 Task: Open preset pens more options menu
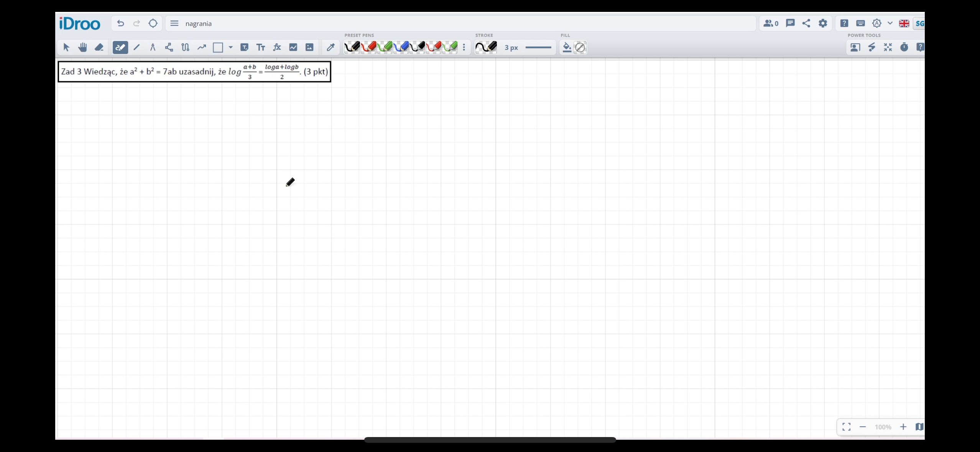[x=464, y=47]
